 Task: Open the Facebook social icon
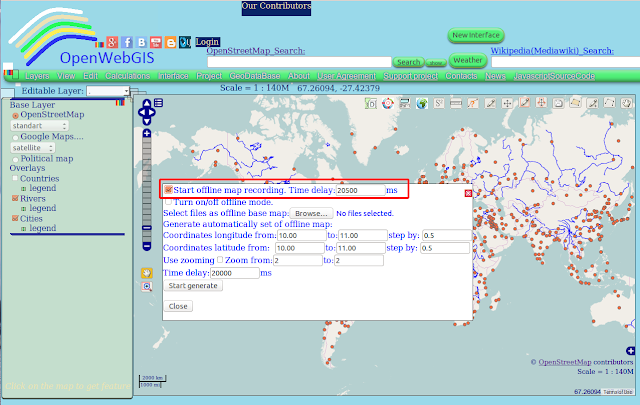point(127,42)
